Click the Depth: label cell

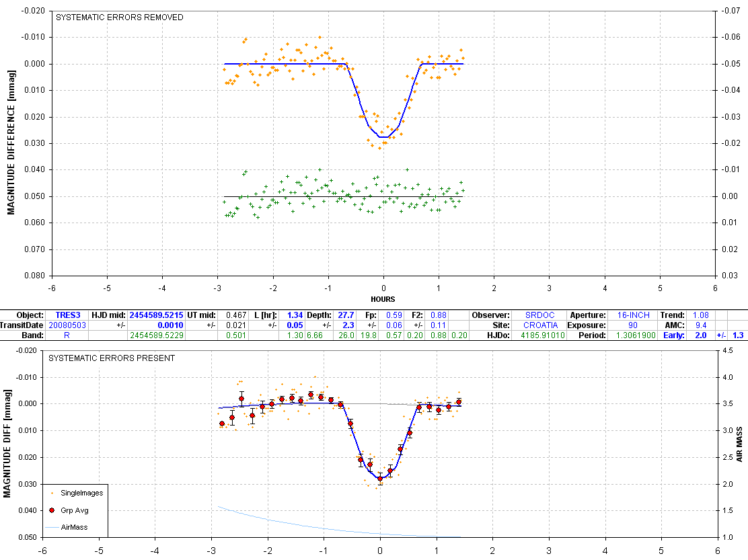pos(319,315)
